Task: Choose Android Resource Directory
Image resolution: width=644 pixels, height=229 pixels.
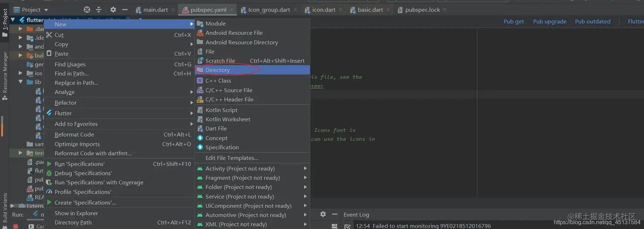Action: (x=253, y=42)
